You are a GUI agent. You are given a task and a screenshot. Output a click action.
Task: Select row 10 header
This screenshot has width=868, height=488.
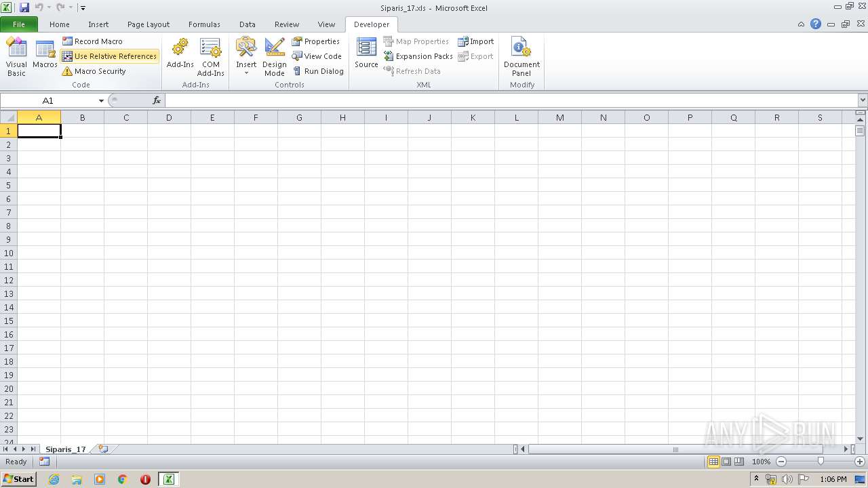[x=9, y=253]
